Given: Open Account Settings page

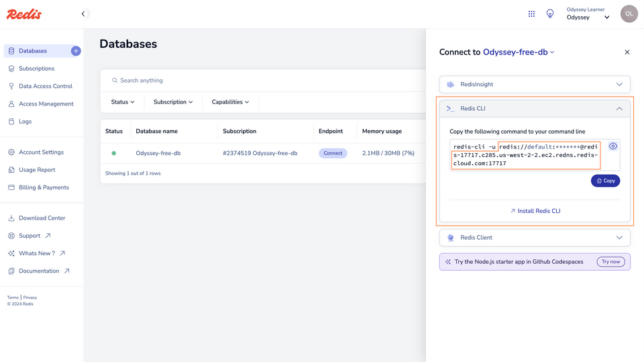Looking at the screenshot, I should click(41, 152).
